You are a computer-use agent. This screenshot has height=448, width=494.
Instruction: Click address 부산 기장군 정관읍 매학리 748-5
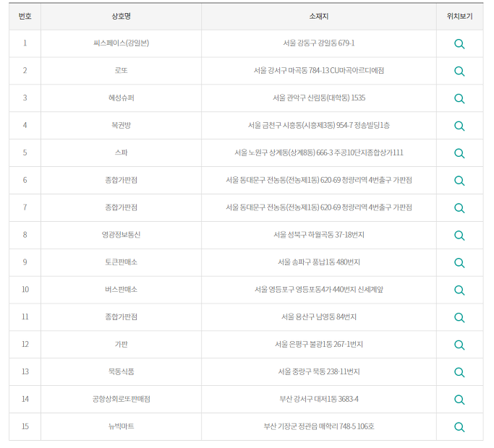(319, 426)
